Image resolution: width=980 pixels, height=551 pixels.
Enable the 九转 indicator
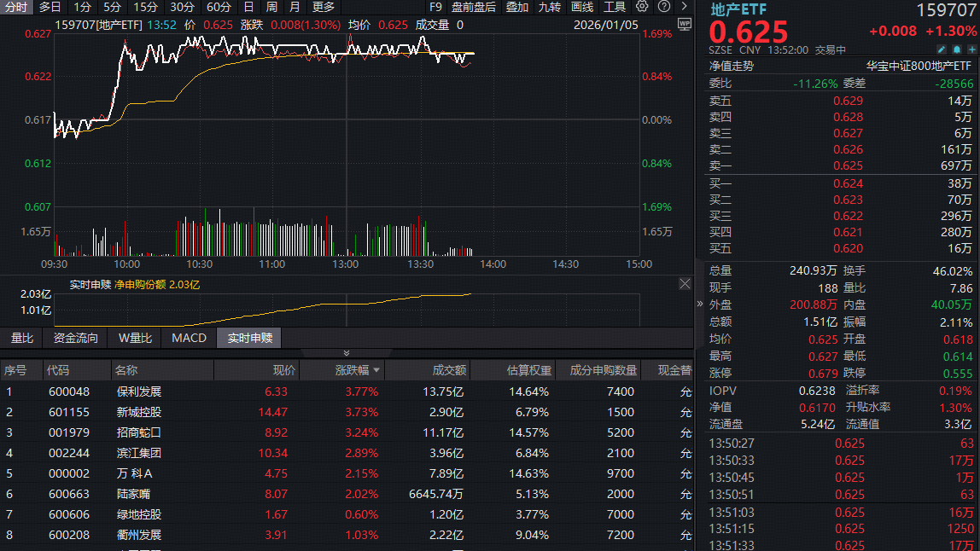tap(550, 7)
